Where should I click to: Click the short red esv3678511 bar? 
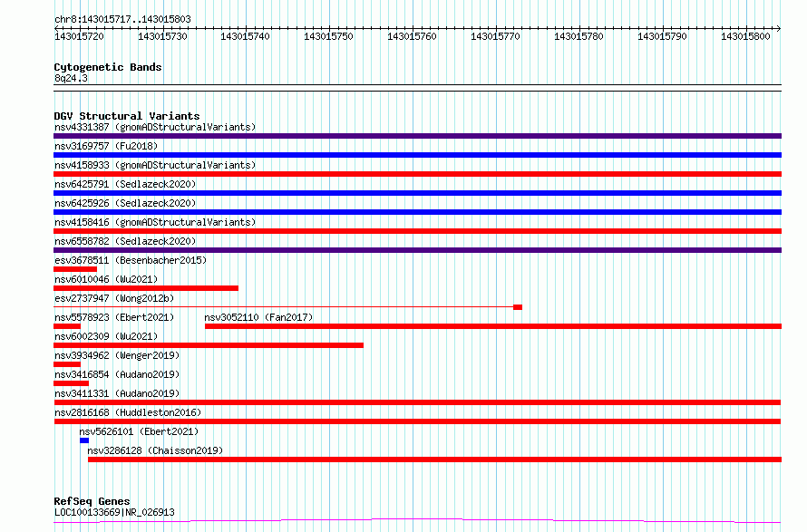(x=75, y=269)
